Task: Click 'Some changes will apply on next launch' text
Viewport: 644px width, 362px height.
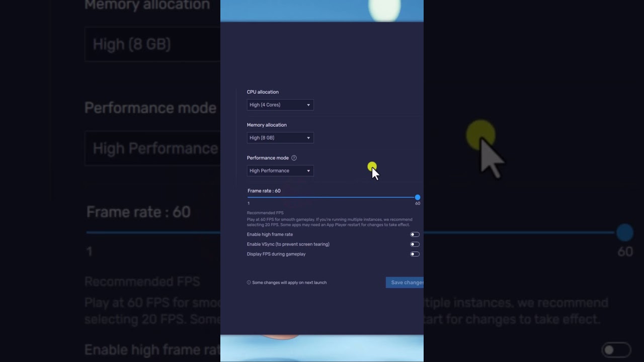Action: coord(289,283)
